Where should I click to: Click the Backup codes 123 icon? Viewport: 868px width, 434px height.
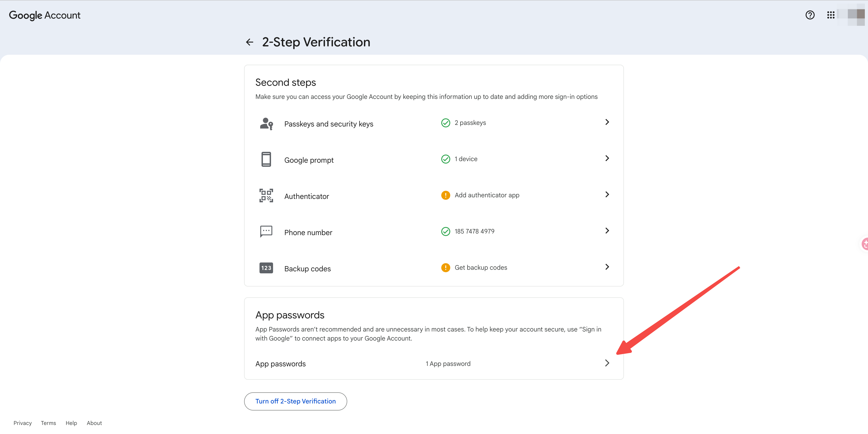pyautogui.click(x=266, y=268)
